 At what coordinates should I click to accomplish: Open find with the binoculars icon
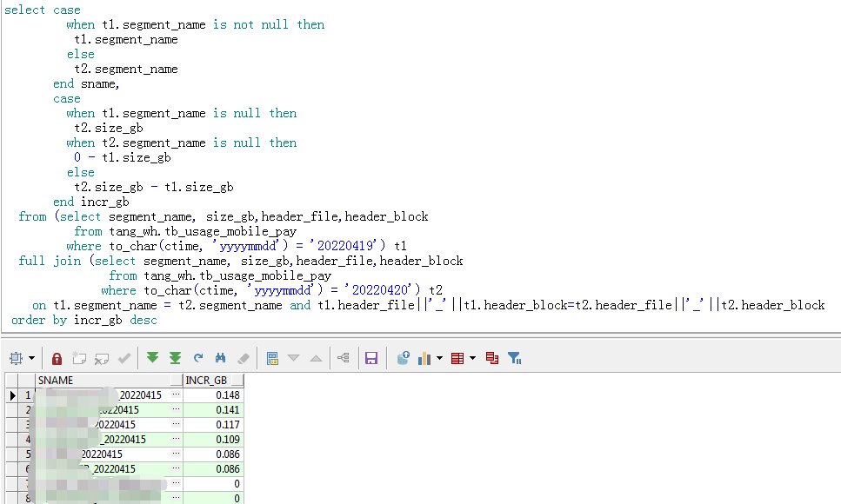point(221,358)
